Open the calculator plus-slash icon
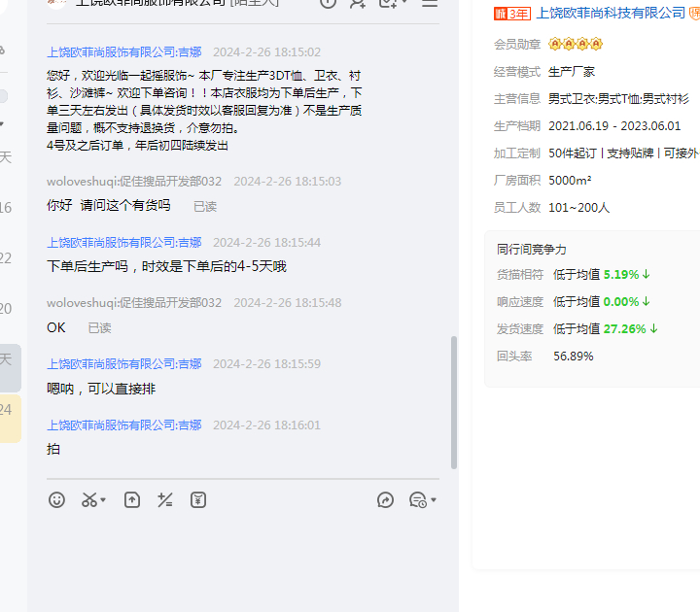This screenshot has width=700, height=612. click(165, 499)
